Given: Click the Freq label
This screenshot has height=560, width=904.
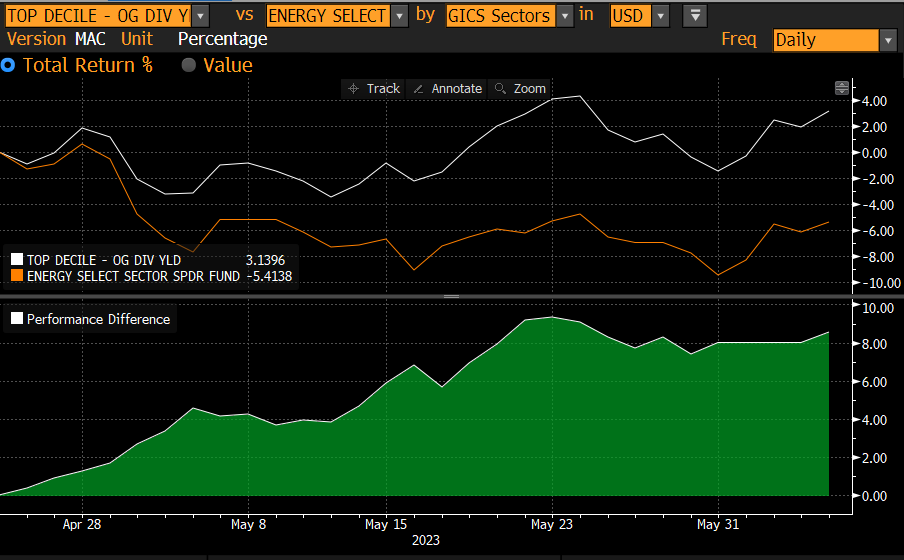Looking at the screenshot, I should coord(739,39).
